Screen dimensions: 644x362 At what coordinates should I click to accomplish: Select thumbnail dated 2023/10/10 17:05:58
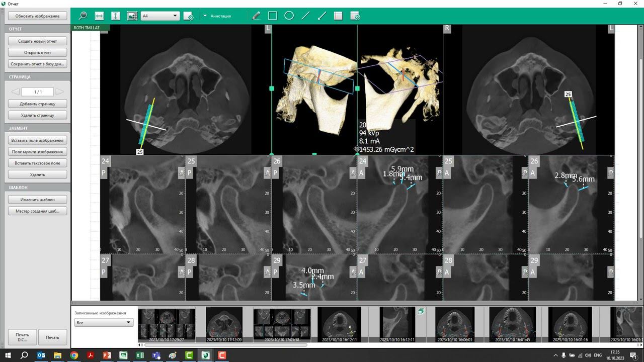[282, 324]
